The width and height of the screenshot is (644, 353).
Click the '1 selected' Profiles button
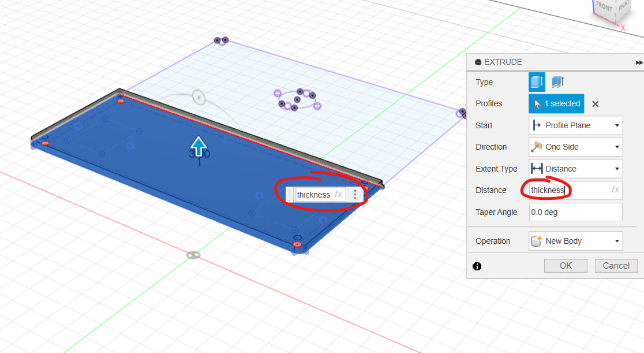556,104
